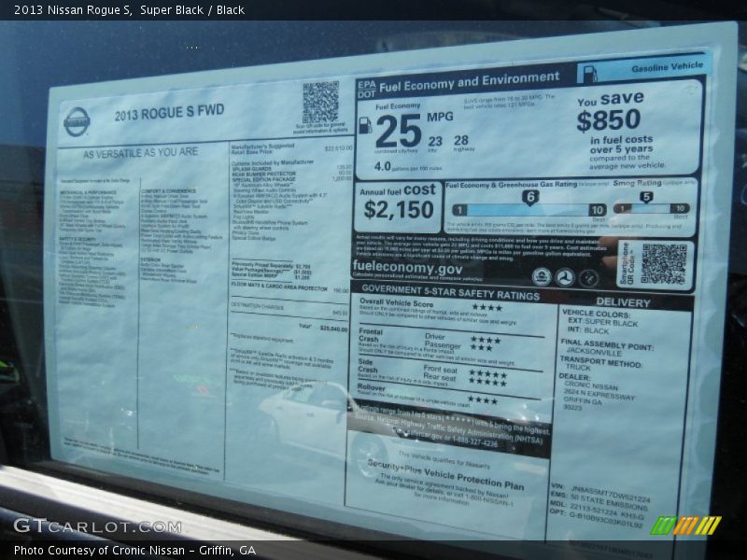Image resolution: width=747 pixels, height=560 pixels.
Task: Click the smog rating marker 5
Action: 646,196
